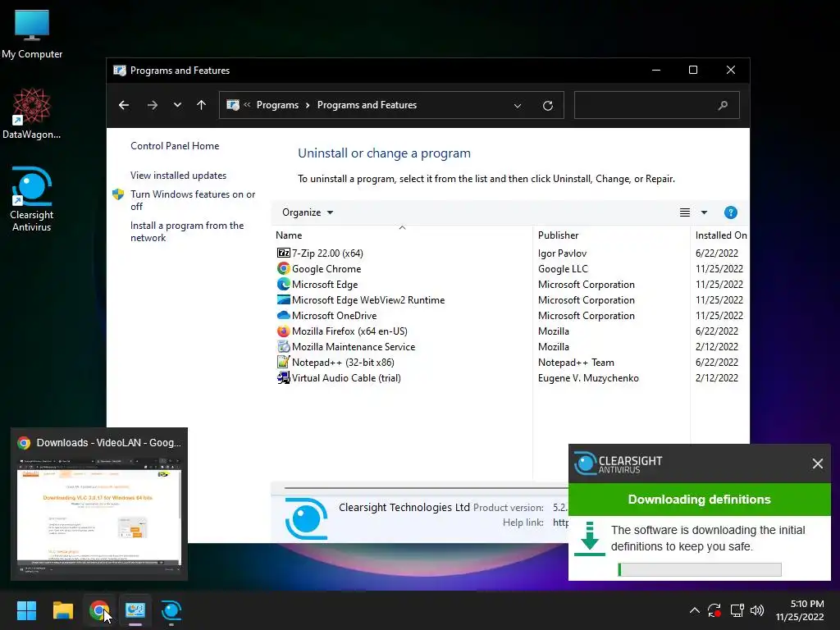This screenshot has width=840, height=630.
Task: Select Mozilla Firefox (x64 en-US) entry
Action: coord(349,331)
